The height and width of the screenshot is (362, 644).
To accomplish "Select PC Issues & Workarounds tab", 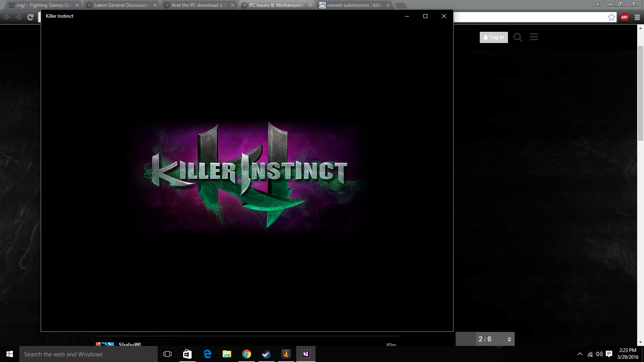I will (x=276, y=5).
